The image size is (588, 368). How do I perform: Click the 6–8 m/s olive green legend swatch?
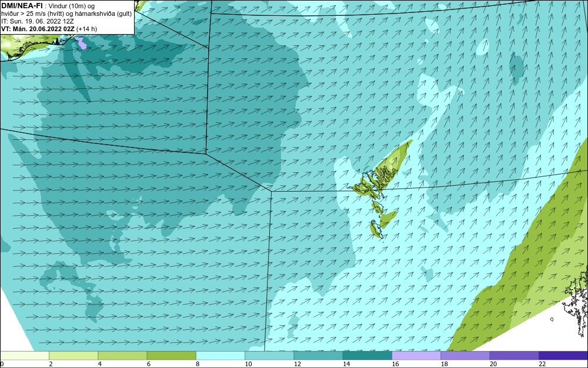pos(171,356)
